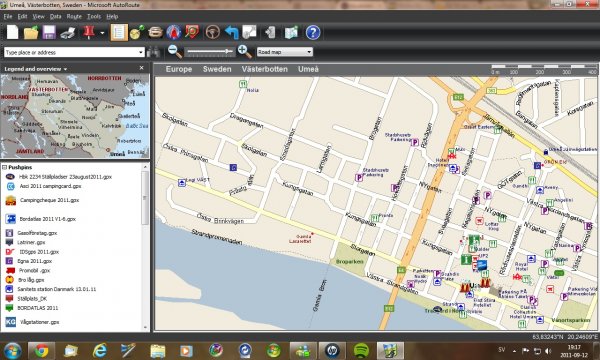Adjust the zoom level slider
The image size is (600, 360).
point(210,52)
